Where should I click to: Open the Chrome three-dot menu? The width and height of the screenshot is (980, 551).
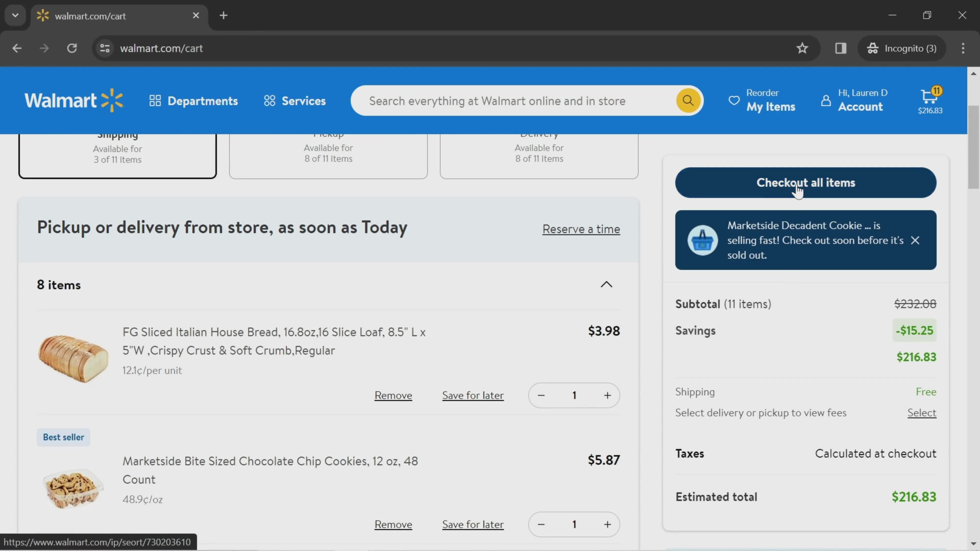963,48
